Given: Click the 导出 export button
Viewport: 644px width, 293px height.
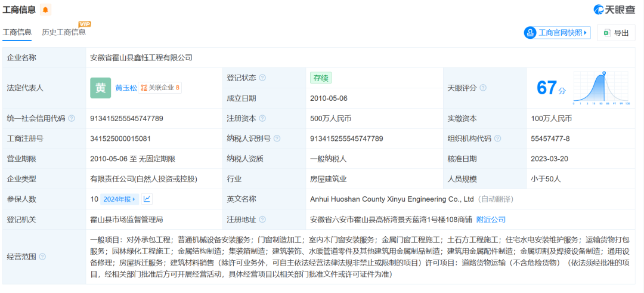Looking at the screenshot, I should pos(615,33).
